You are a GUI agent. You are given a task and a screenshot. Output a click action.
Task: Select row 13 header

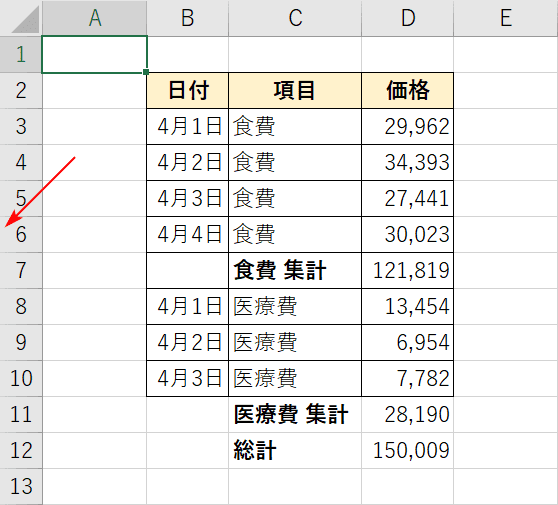pos(21,486)
